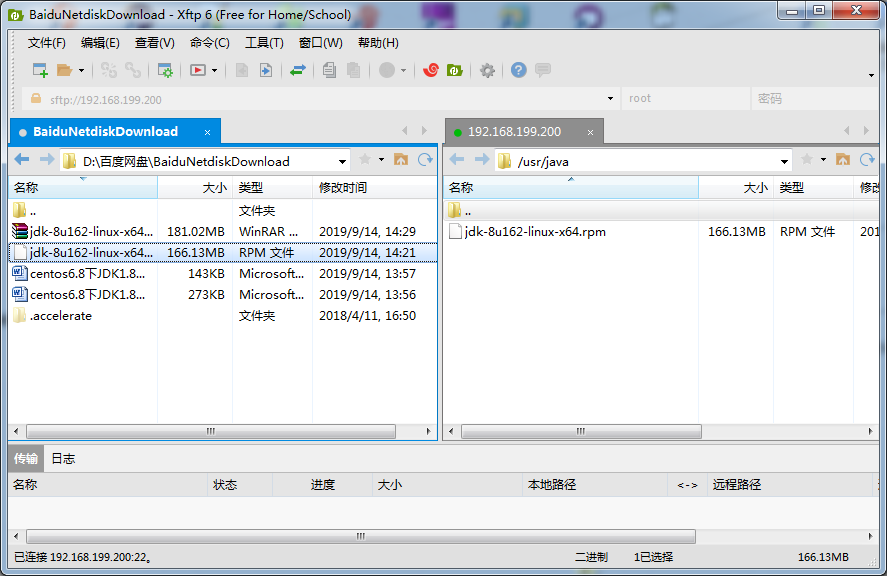This screenshot has width=887, height=576.
Task: Click the remote pane horizontal scrollbar
Action: pos(582,432)
